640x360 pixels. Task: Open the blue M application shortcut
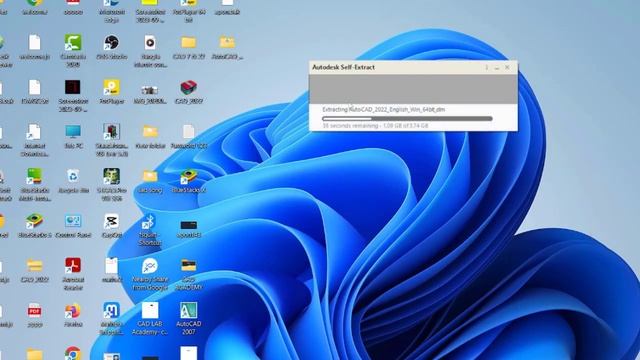click(111, 310)
